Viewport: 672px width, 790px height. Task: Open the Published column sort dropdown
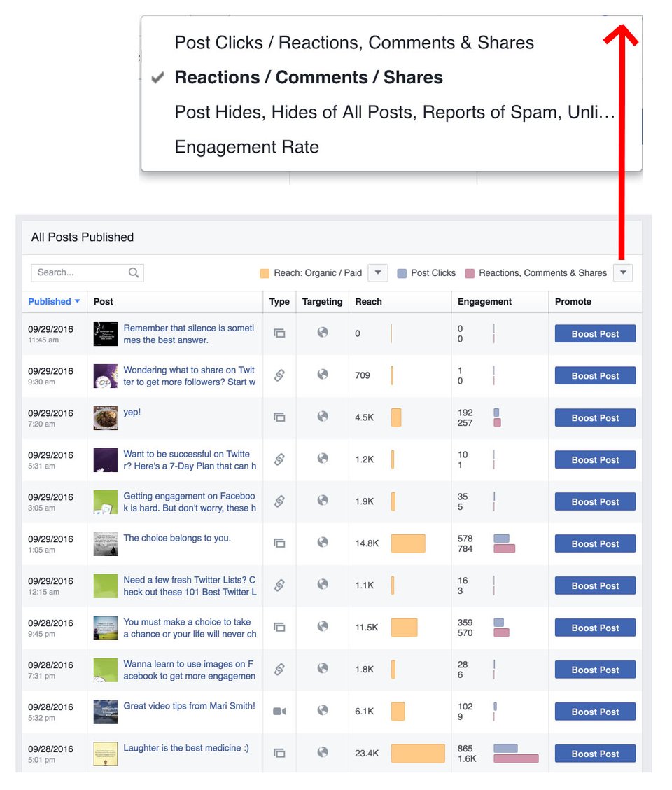[x=54, y=301]
